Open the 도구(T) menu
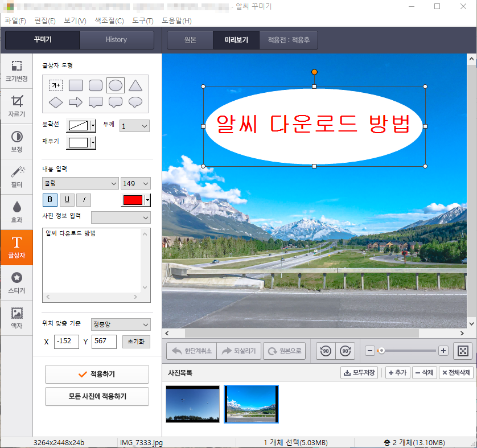The height and width of the screenshot is (448, 477). click(x=143, y=20)
